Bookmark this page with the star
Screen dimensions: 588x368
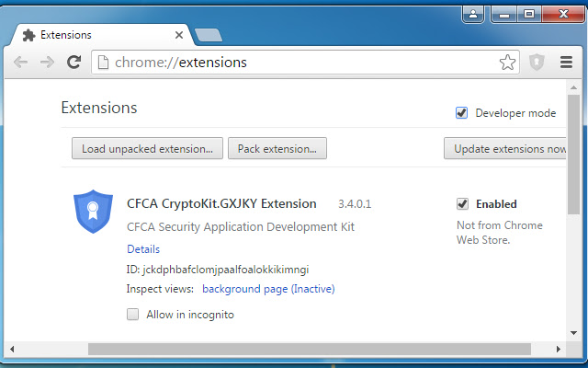point(507,63)
